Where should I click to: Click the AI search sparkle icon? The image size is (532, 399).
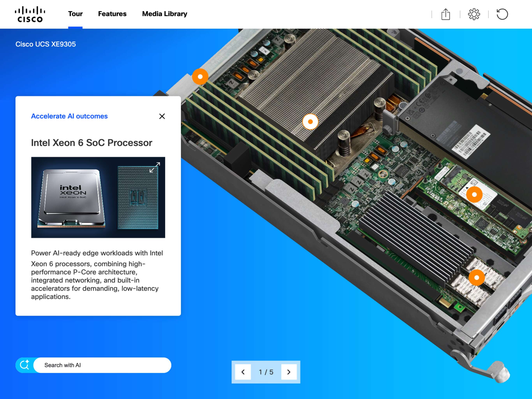click(25, 365)
